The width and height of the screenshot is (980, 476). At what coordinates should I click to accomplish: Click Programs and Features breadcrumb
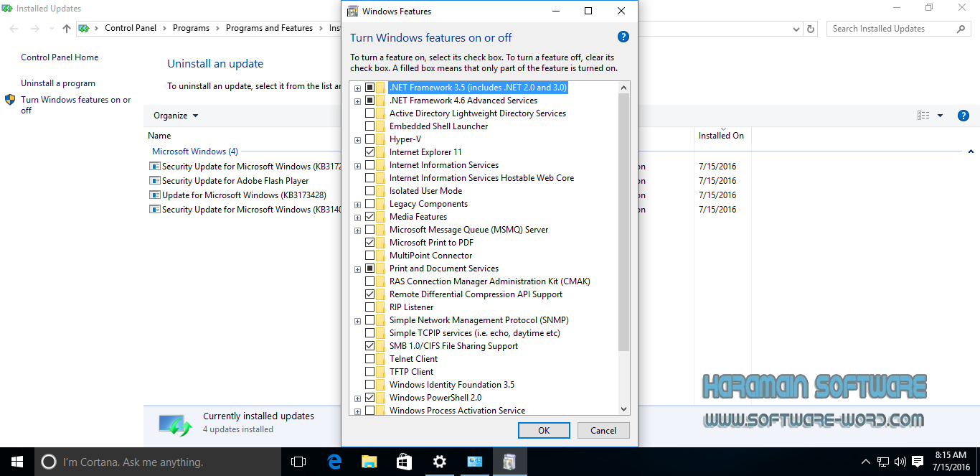coord(269,28)
